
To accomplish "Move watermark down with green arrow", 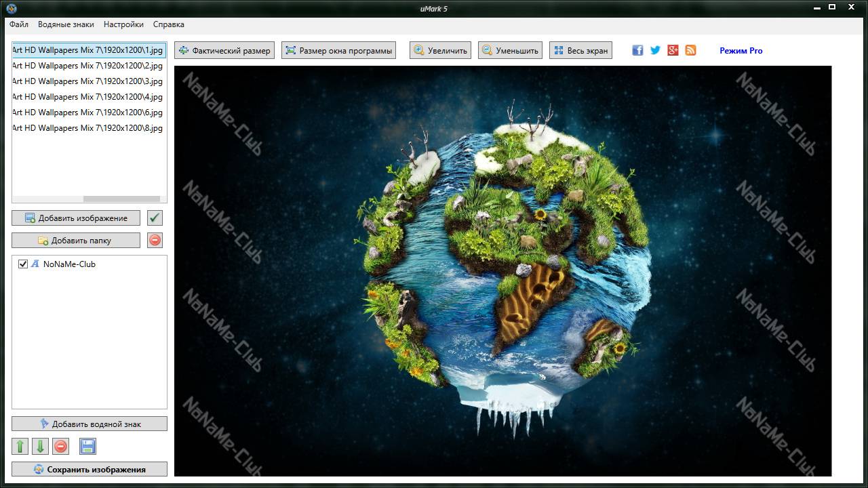I will [40, 446].
